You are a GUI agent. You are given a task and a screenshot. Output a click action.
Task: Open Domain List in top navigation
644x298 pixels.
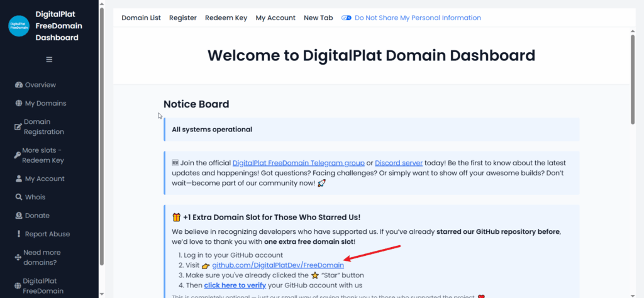pyautogui.click(x=141, y=18)
